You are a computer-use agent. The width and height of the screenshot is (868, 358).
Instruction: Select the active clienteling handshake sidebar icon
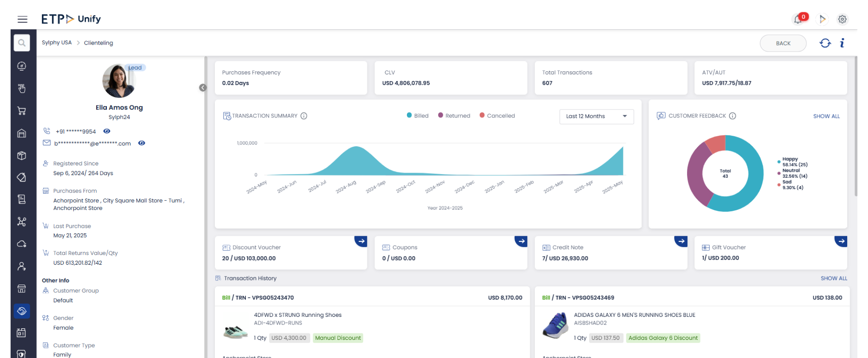coord(22,311)
